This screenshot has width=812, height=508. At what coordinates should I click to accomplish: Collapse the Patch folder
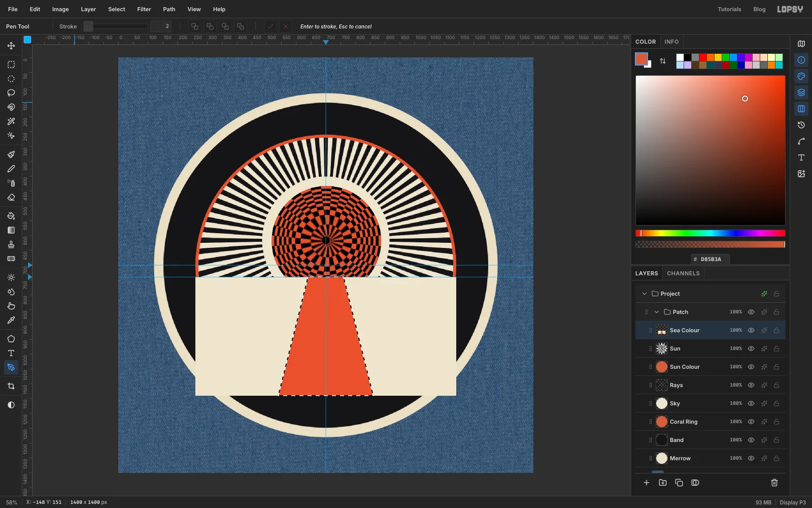coord(657,312)
